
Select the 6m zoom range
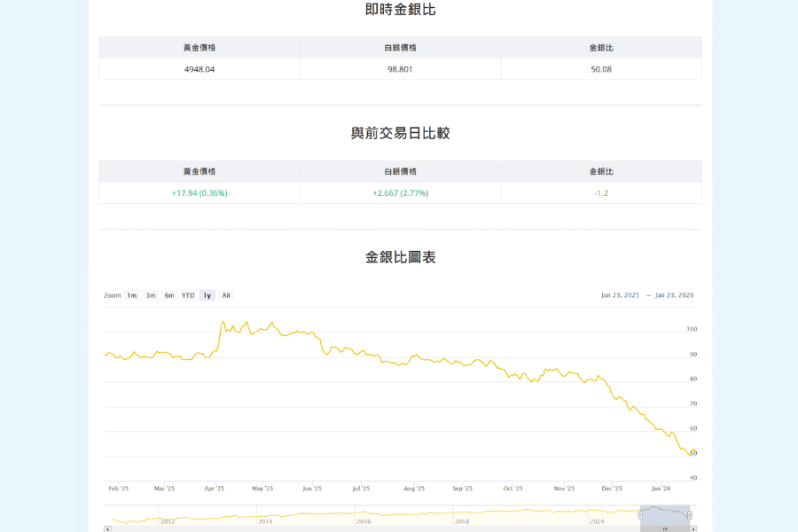tap(168, 295)
